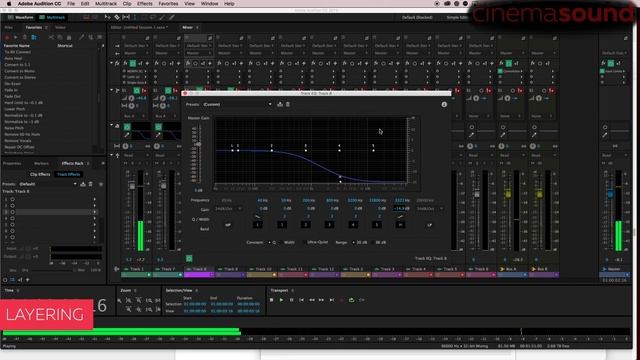
Task: Open the Track EQ info icon
Action: point(444,104)
